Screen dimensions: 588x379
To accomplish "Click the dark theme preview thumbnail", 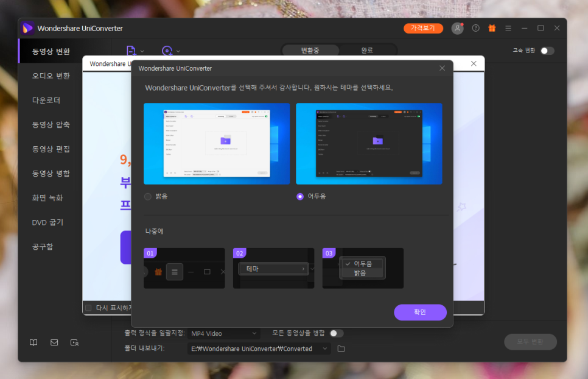I will tap(369, 144).
